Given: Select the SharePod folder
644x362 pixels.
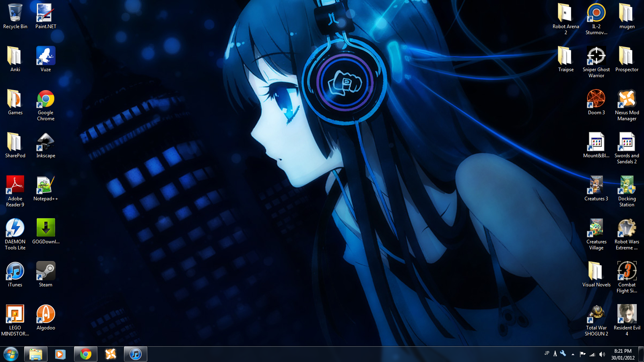Looking at the screenshot, I should tap(15, 145).
